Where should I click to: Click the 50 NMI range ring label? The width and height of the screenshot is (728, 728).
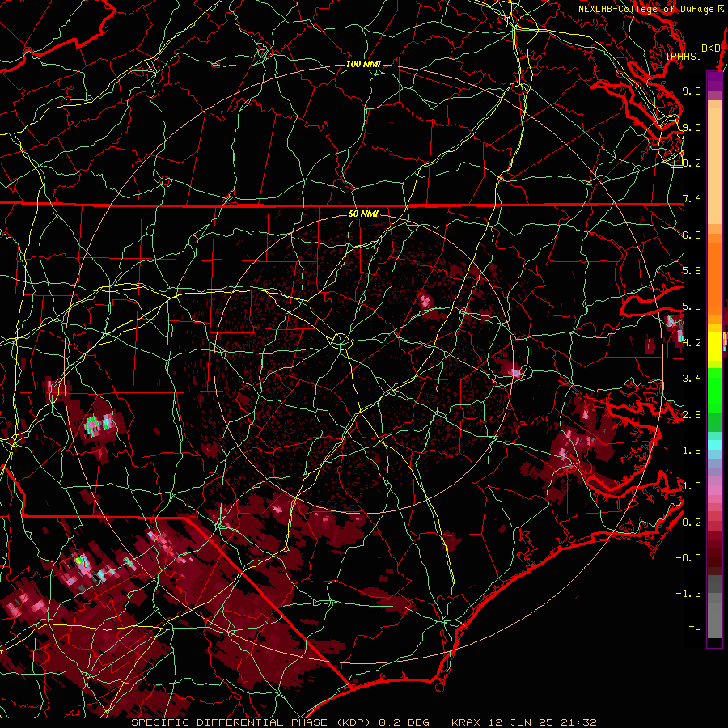pyautogui.click(x=363, y=214)
